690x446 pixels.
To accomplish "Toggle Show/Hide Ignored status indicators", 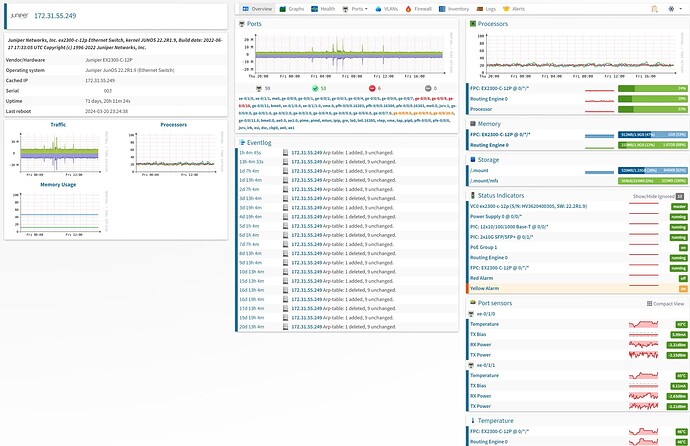I will pyautogui.click(x=658, y=196).
